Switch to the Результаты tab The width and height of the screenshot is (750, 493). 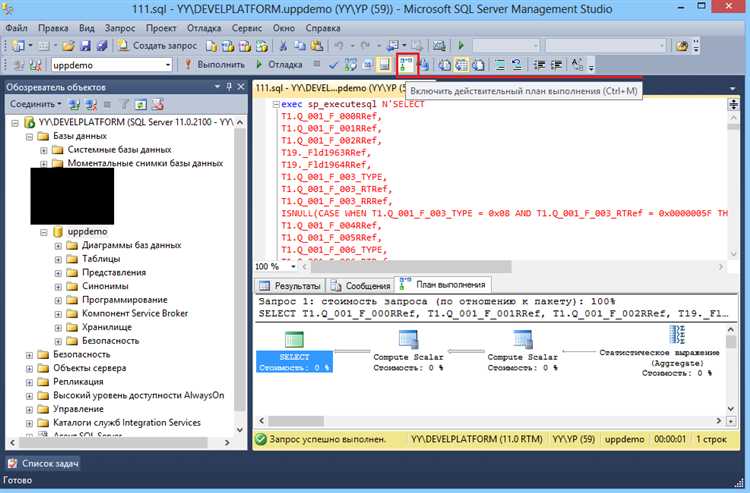coord(291,285)
